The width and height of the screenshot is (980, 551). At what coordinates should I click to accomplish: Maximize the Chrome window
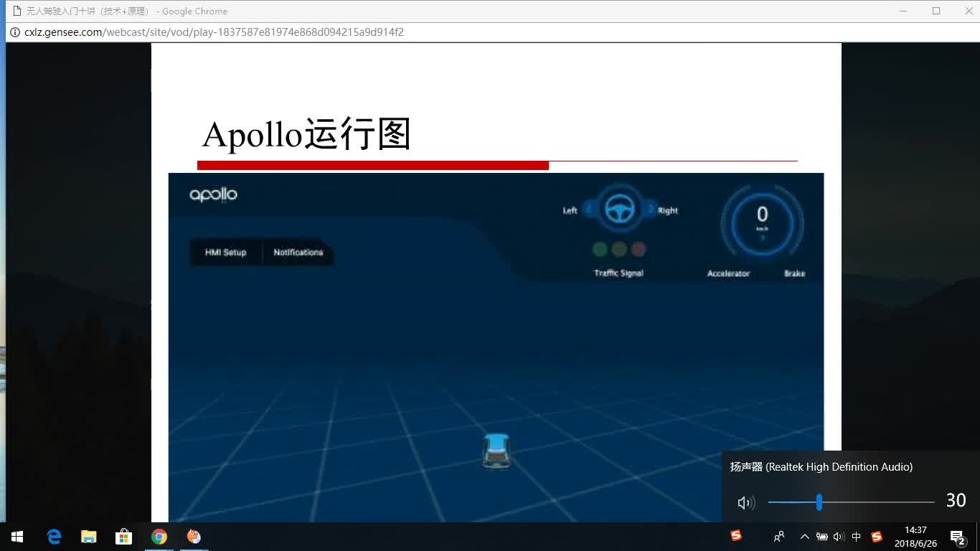tap(936, 11)
